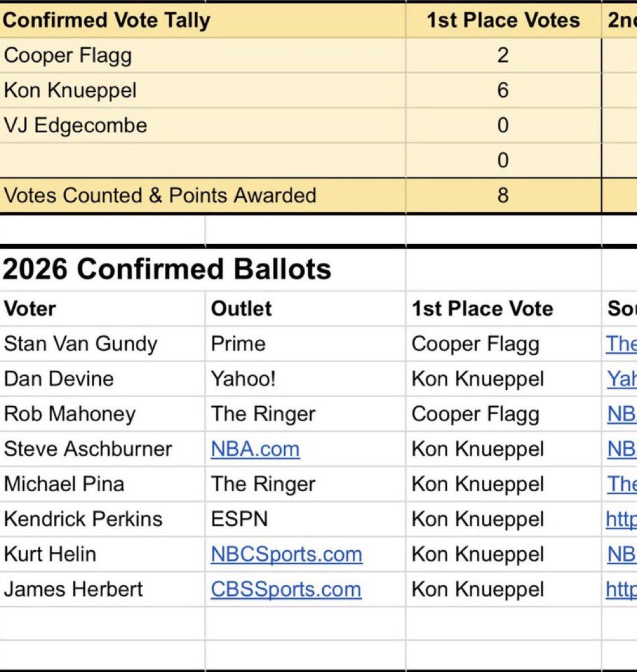This screenshot has height=672, width=637.
Task: Select the Michael Pina voter cell
Action: 64,484
